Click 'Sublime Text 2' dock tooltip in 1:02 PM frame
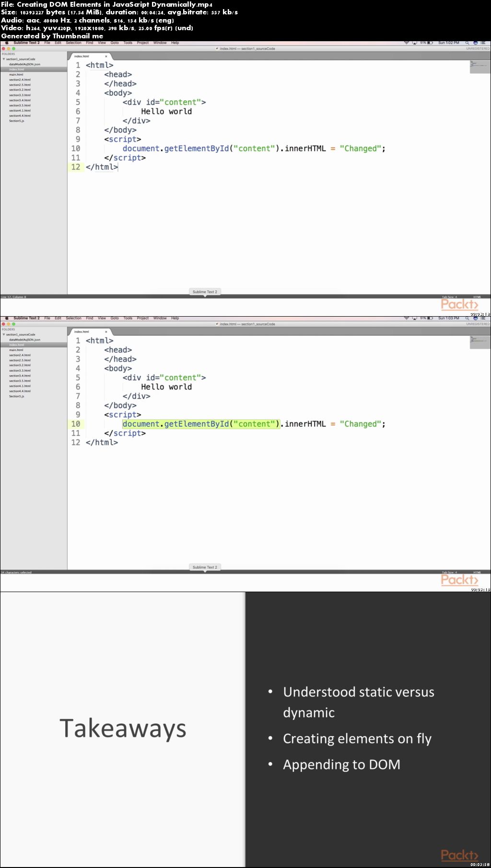 205,292
